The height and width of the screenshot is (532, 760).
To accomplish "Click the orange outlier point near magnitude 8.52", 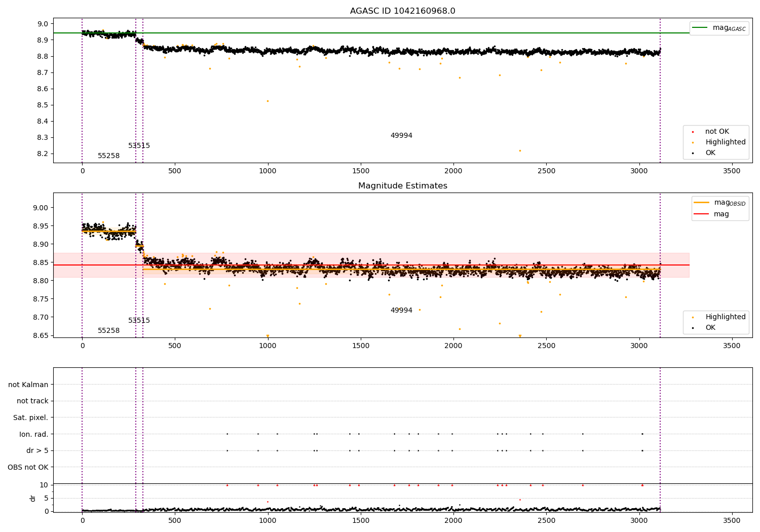I will (x=268, y=101).
